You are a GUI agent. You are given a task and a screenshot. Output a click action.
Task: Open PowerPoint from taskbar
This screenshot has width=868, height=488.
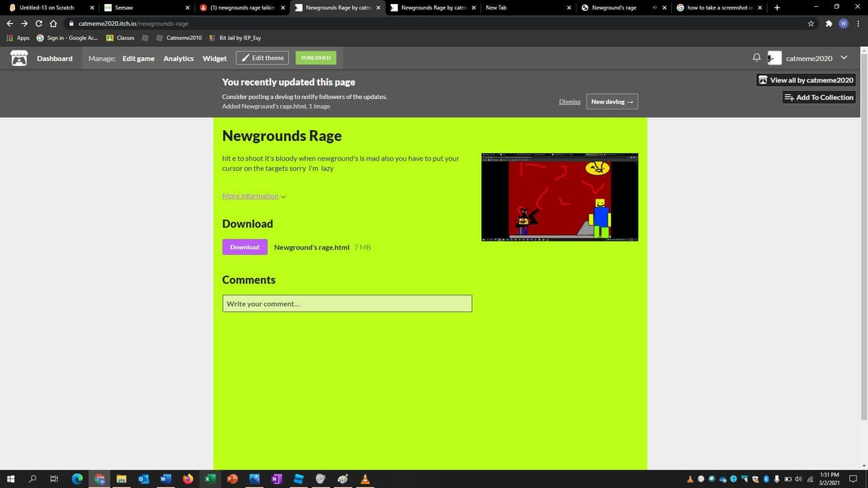point(232,479)
